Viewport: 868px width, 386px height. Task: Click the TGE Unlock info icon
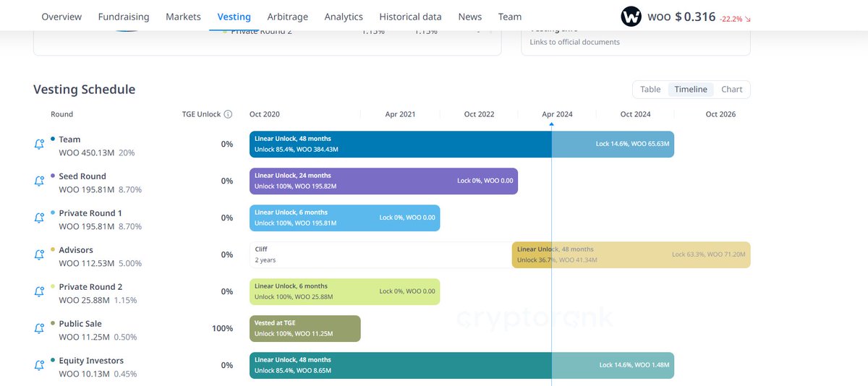pos(228,114)
